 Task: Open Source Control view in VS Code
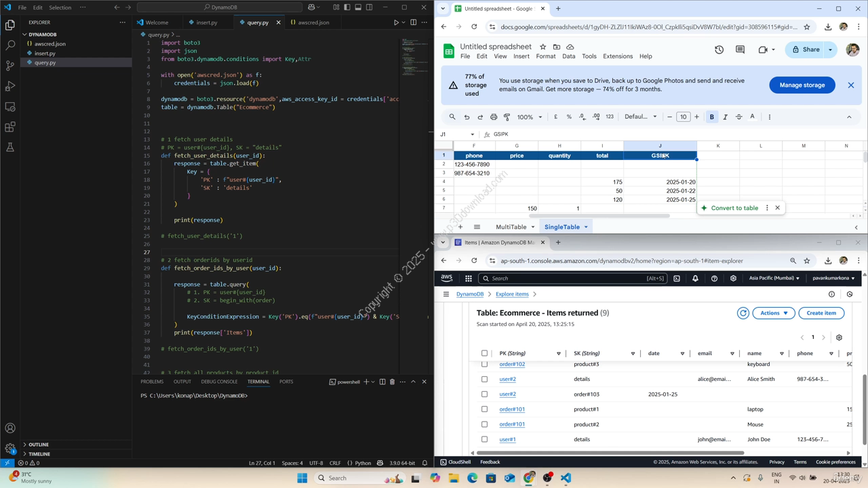[10, 66]
